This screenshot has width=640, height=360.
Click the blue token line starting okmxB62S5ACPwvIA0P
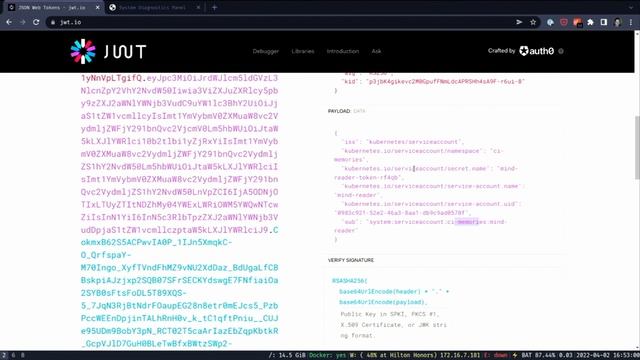(x=157, y=242)
